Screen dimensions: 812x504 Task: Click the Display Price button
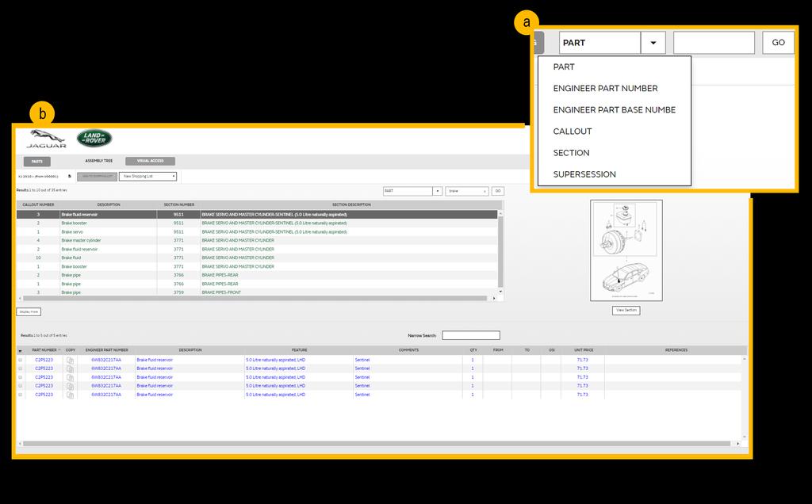(29, 312)
